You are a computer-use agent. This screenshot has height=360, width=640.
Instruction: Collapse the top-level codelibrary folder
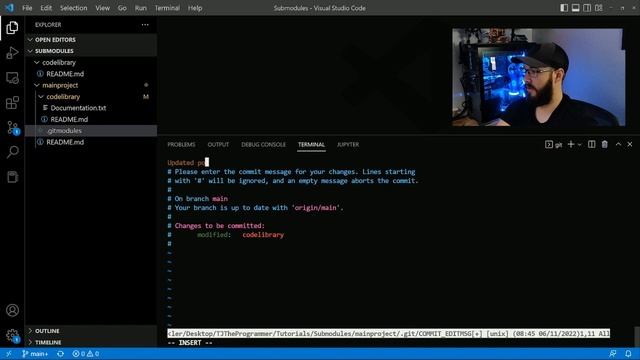91,62
